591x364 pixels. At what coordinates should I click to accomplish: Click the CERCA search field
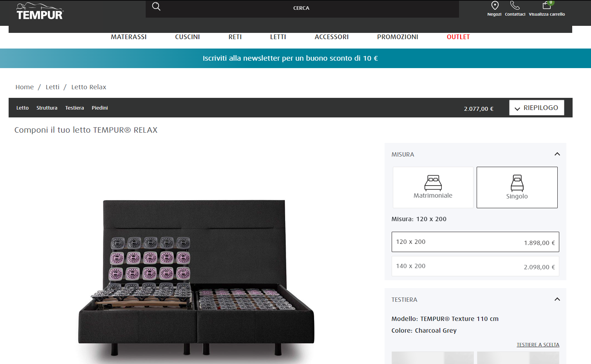[302, 9]
